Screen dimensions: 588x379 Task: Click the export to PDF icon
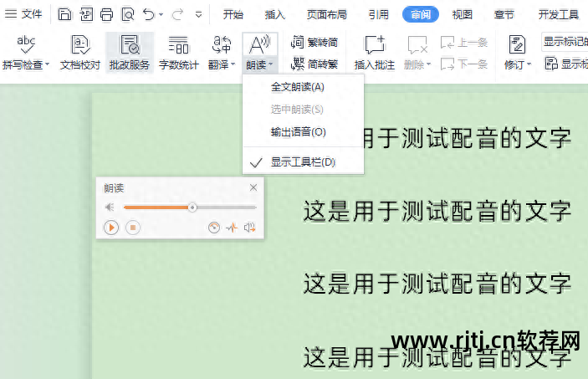click(x=86, y=14)
